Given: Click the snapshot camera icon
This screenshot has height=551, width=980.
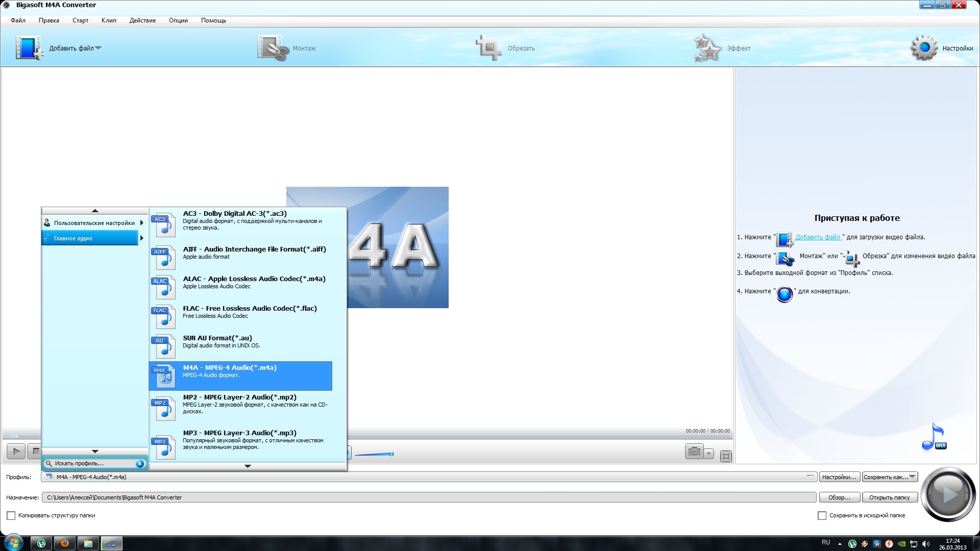Looking at the screenshot, I should (694, 452).
